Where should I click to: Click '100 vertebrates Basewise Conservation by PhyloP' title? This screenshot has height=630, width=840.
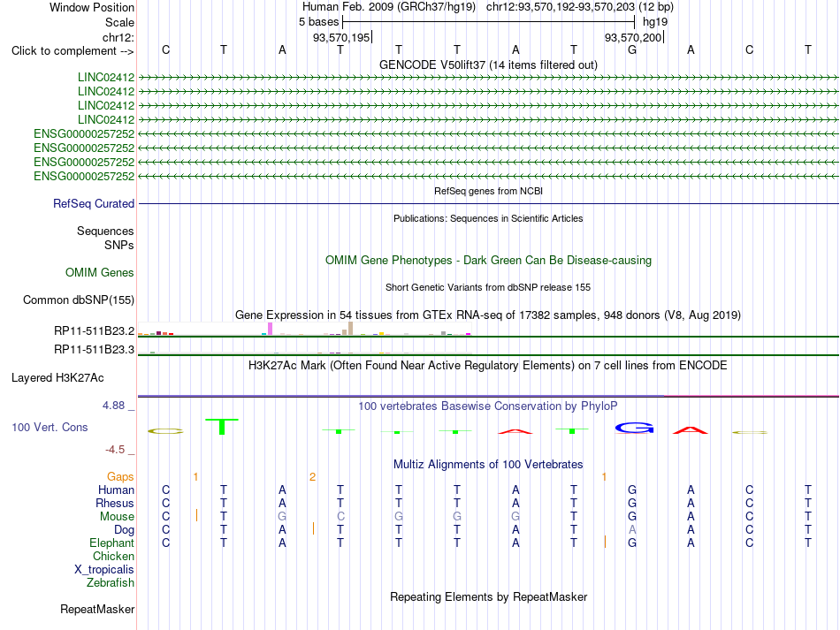(488, 406)
